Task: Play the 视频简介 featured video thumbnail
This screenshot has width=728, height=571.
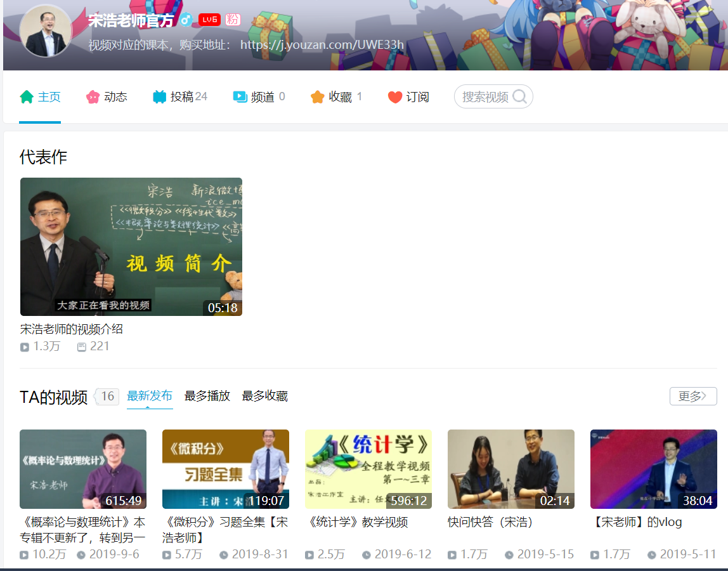Action: [x=131, y=247]
